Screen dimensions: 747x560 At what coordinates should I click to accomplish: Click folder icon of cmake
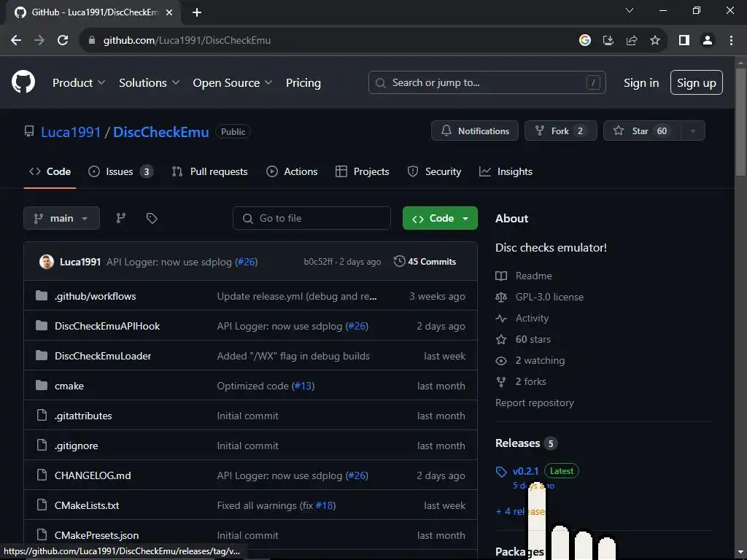click(42, 385)
